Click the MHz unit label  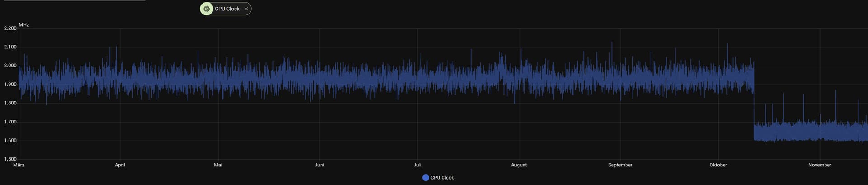click(x=24, y=25)
